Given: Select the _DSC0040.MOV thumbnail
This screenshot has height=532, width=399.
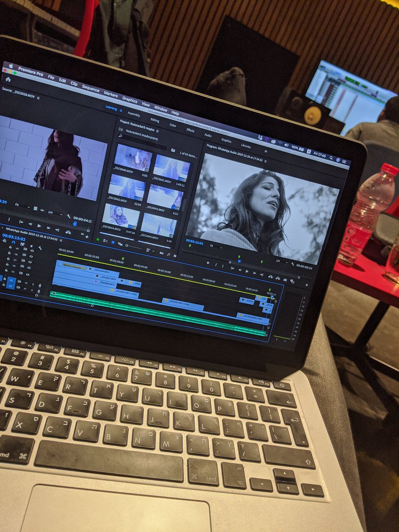Looking at the screenshot, I should coord(133,158).
